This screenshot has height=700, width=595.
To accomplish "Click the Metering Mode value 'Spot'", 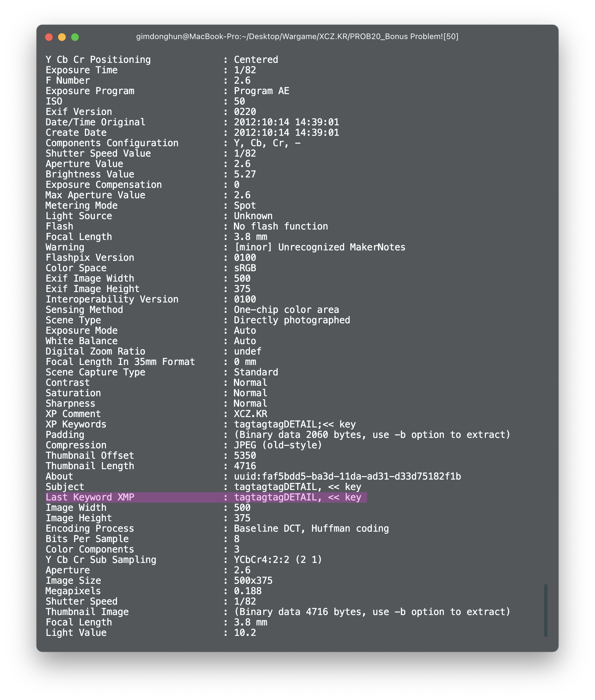I will [x=245, y=205].
